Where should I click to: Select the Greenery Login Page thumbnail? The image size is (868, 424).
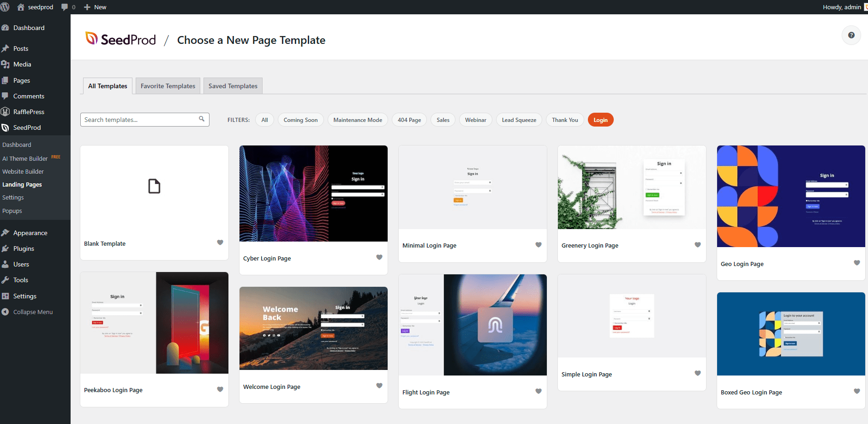631,188
